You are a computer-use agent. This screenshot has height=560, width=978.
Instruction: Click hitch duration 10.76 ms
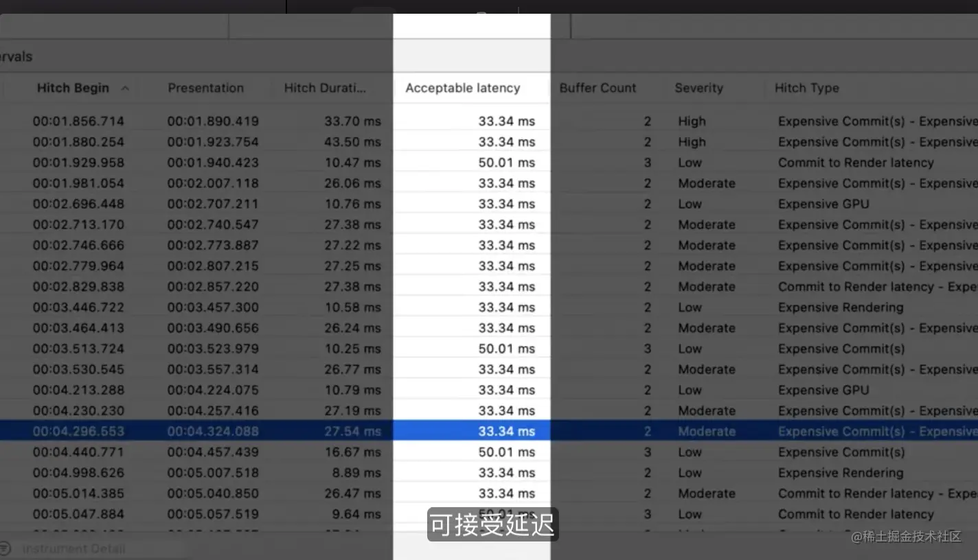pos(353,204)
